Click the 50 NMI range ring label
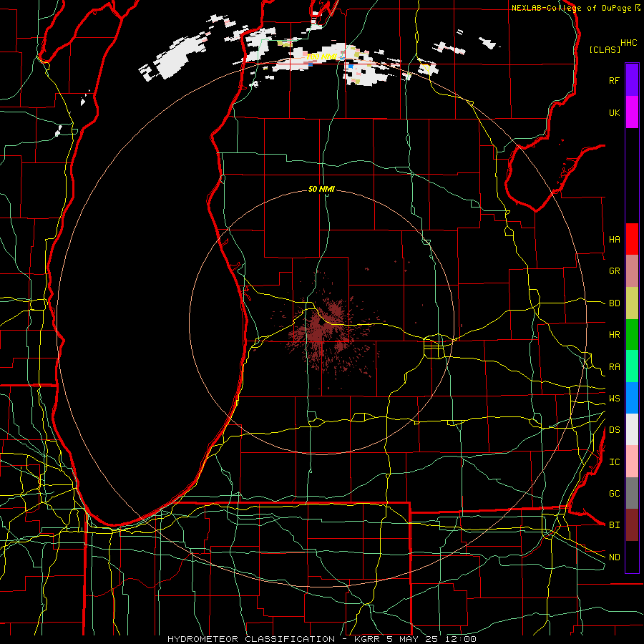 [321, 189]
